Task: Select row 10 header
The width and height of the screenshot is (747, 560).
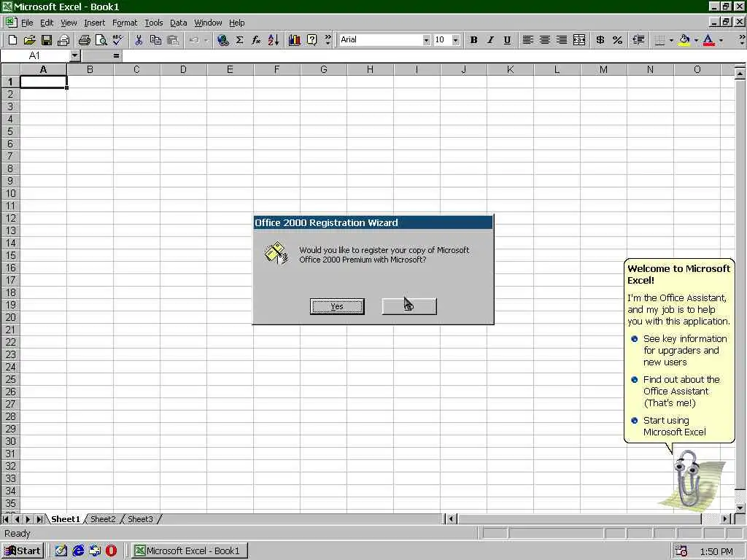Action: (x=10, y=193)
